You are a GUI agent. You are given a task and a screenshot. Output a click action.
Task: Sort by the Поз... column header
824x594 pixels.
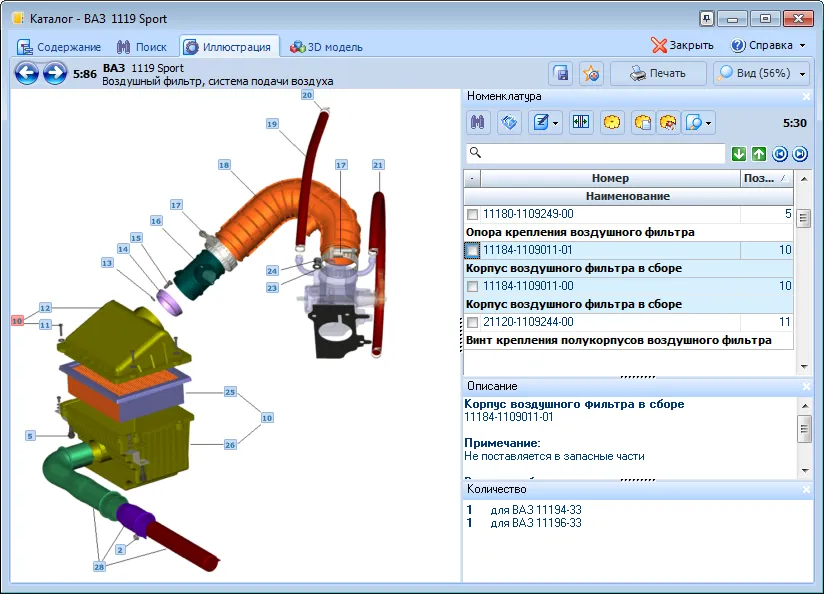point(767,179)
